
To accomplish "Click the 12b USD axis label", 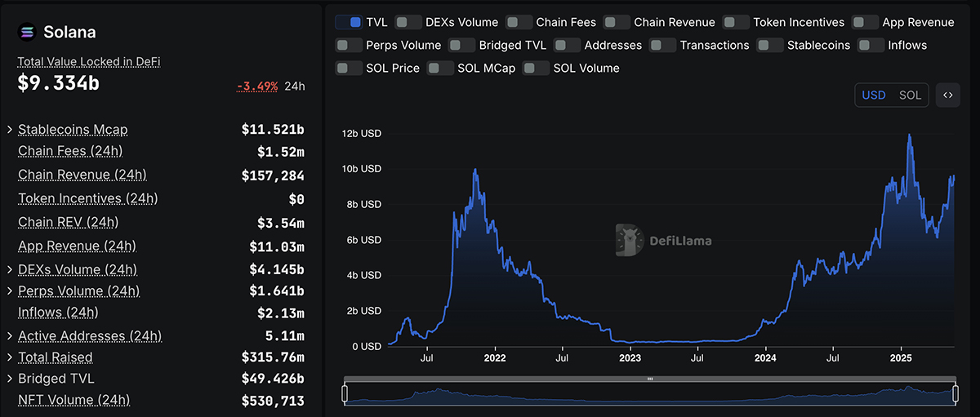I will point(361,133).
